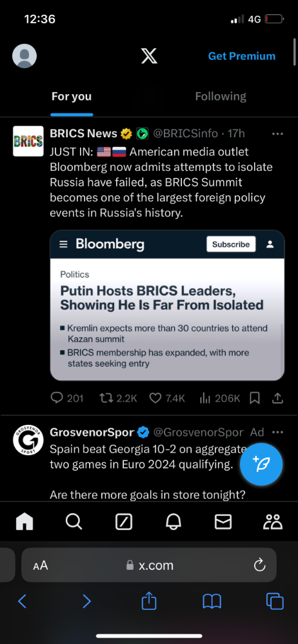Viewport: 298px width, 644px height.
Task: Open Notifications bell tab
Action: (174, 522)
